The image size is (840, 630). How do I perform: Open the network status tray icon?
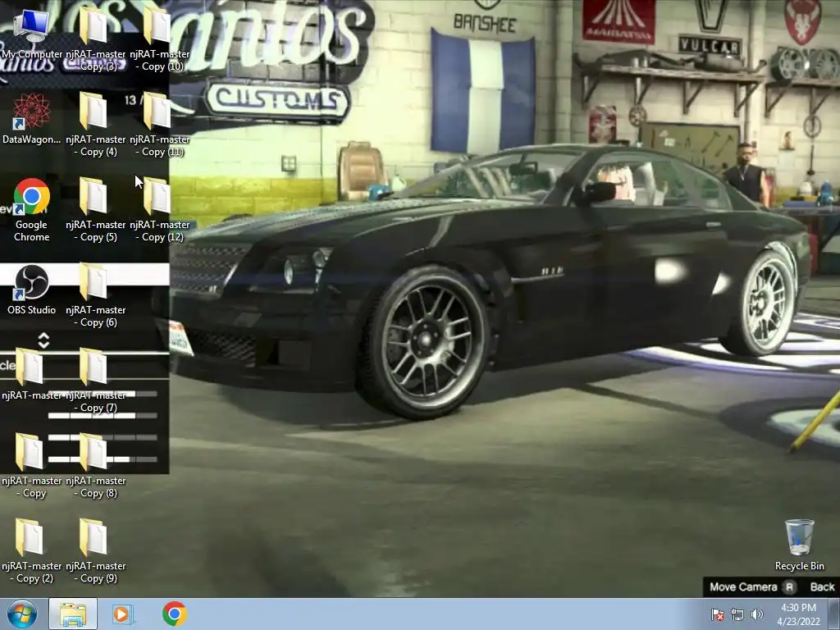point(737,614)
